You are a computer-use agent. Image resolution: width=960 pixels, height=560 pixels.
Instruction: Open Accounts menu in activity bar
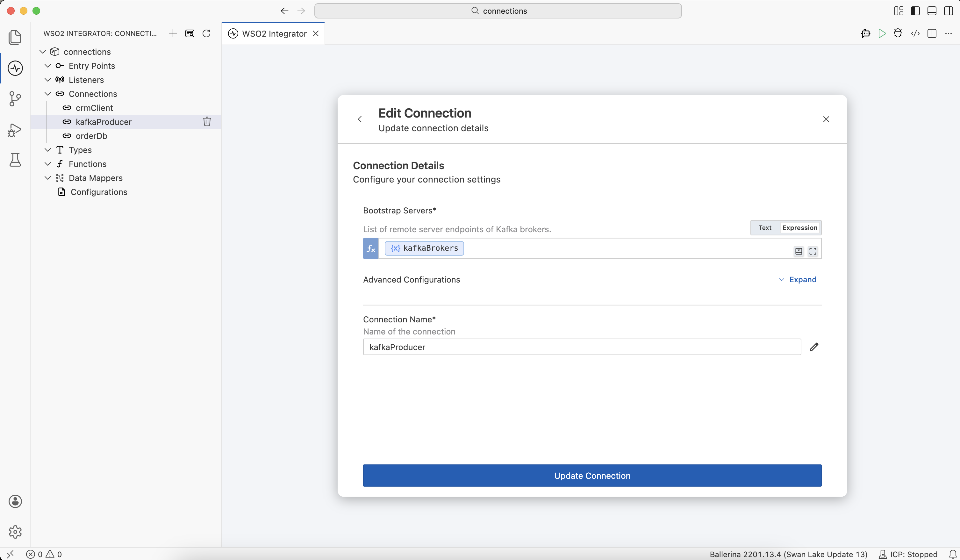click(15, 501)
